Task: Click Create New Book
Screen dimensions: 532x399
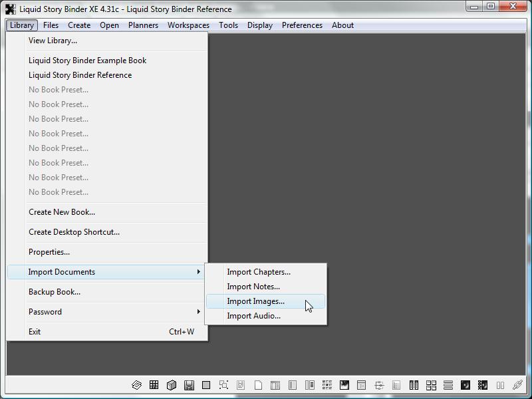Action: pyautogui.click(x=61, y=212)
